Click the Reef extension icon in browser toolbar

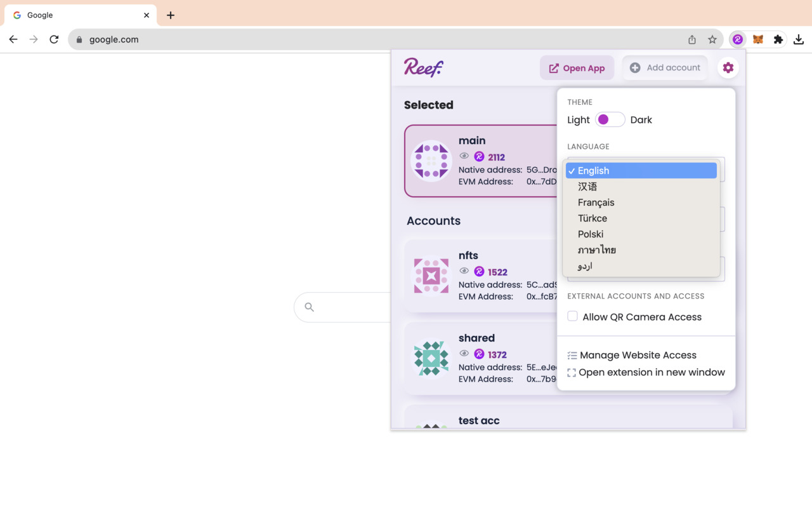[x=737, y=39]
